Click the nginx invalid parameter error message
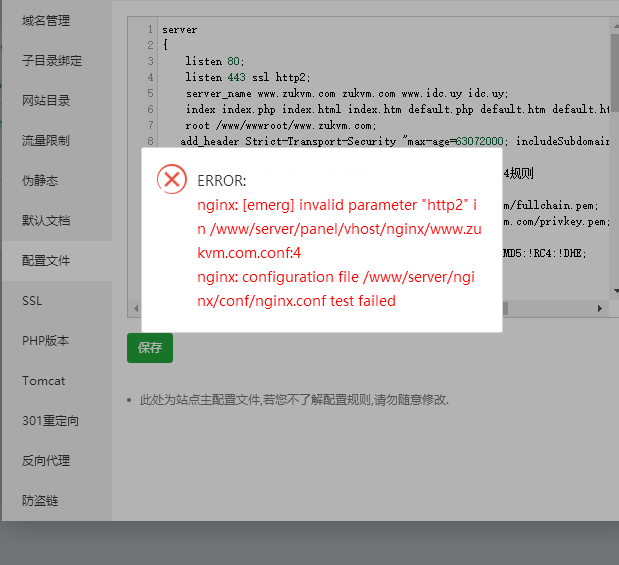Viewport: 619px width, 565px height. pos(339,229)
